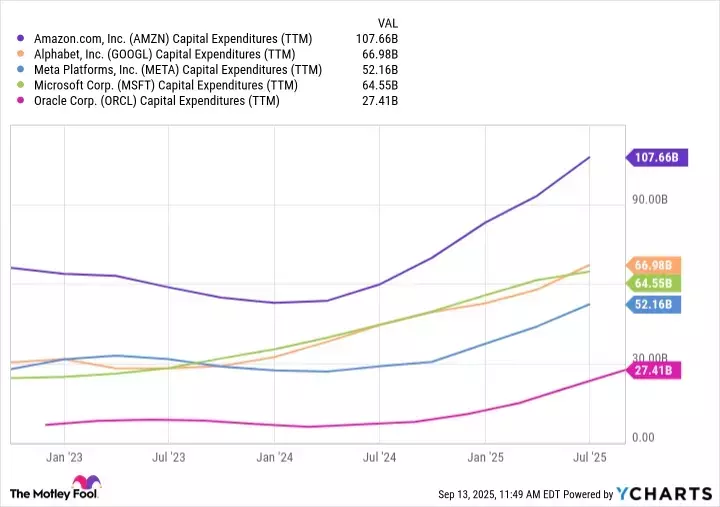Open the YCharts logo link
720x507 pixels.
pyautogui.click(x=664, y=493)
